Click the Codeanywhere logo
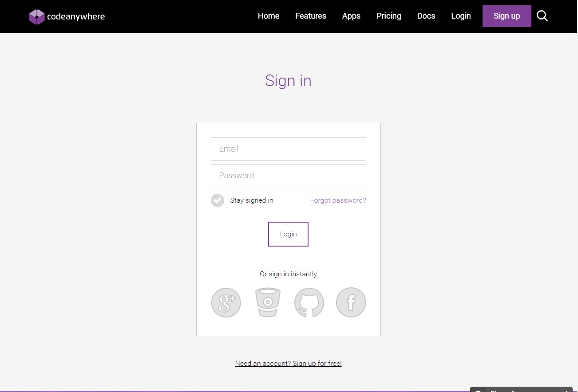The height and width of the screenshot is (392, 578). [67, 16]
